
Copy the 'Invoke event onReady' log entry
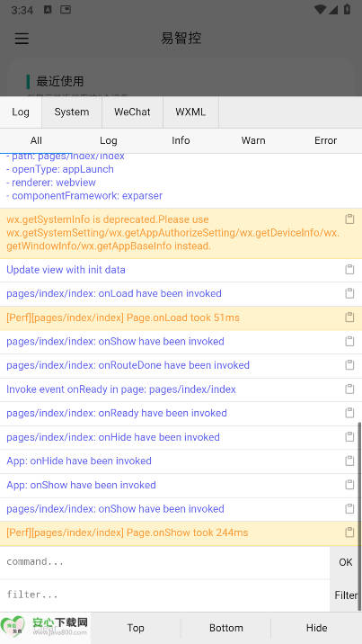pos(349,389)
